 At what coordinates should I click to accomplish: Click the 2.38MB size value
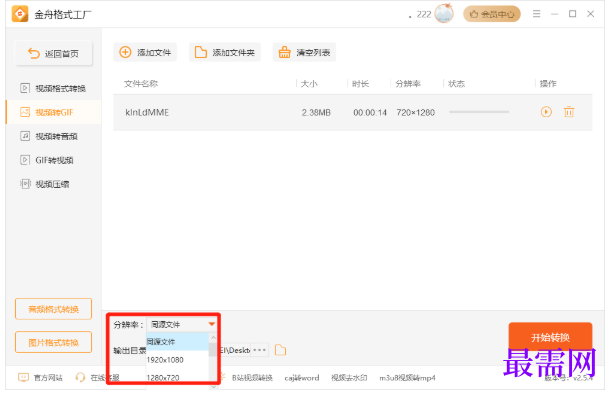coord(316,113)
